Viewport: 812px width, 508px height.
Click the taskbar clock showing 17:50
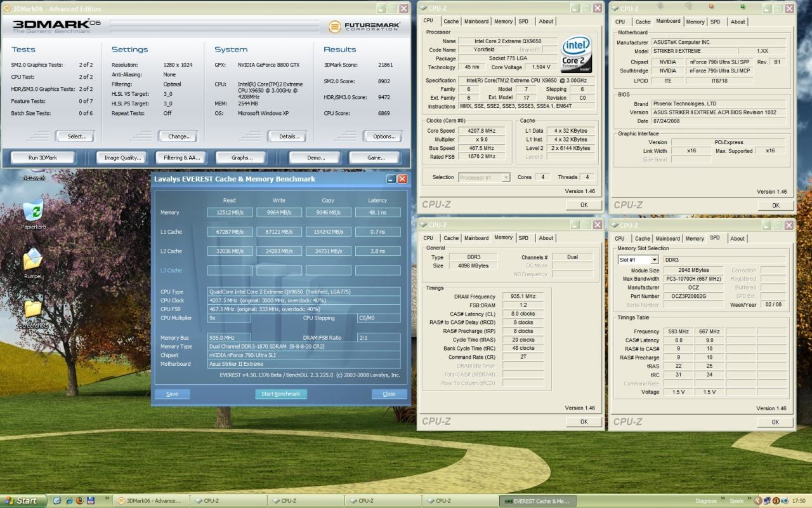799,500
